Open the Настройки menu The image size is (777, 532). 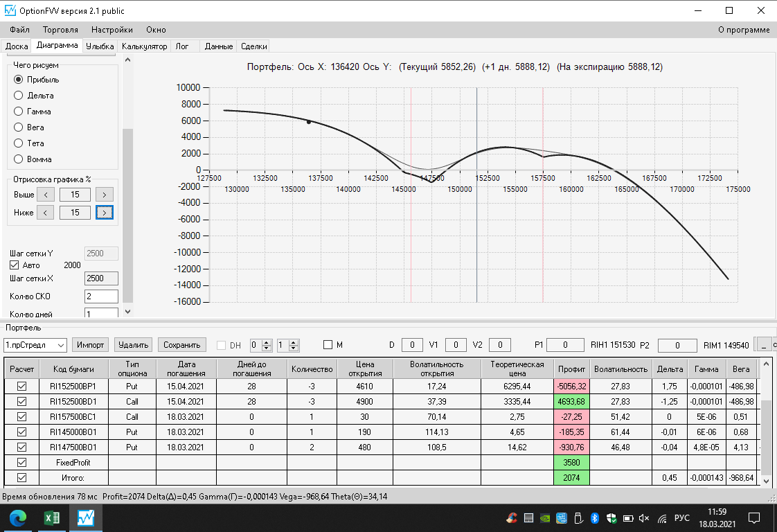tap(112, 30)
